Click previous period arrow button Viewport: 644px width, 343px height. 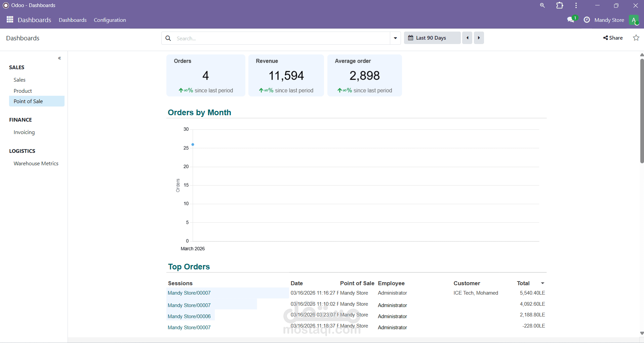[x=468, y=38]
